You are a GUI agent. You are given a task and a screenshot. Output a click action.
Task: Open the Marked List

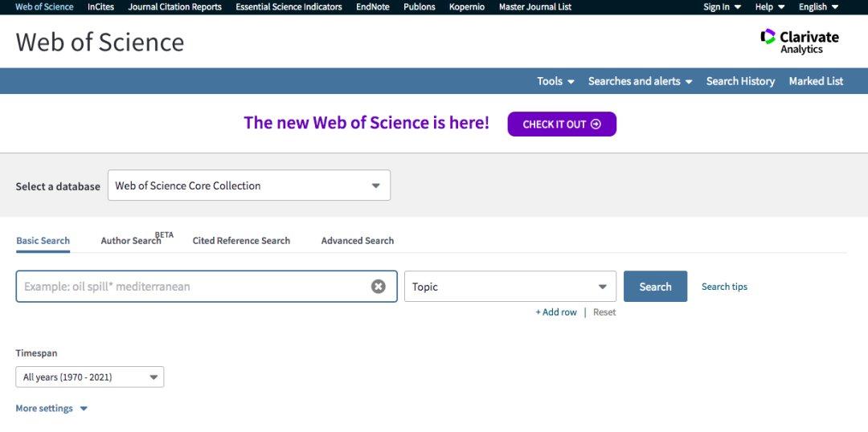816,81
